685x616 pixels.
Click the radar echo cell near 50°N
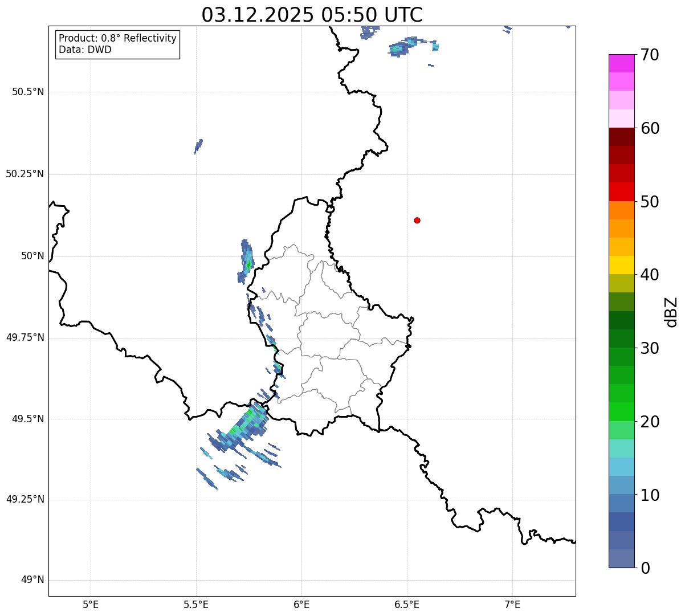246,262
